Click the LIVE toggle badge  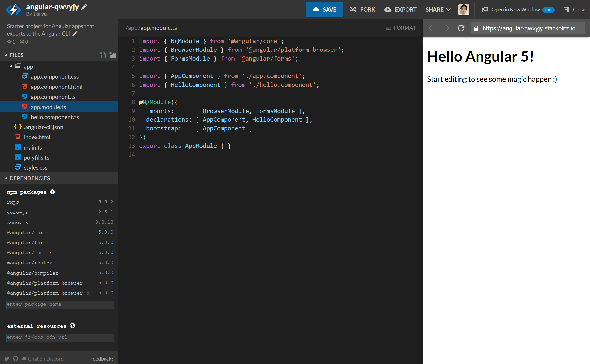click(x=549, y=10)
